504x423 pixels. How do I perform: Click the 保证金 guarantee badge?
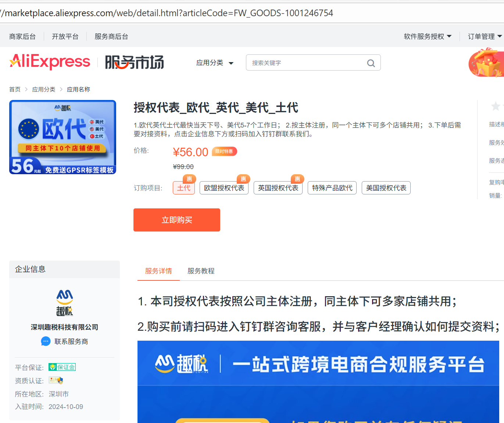[x=62, y=367]
